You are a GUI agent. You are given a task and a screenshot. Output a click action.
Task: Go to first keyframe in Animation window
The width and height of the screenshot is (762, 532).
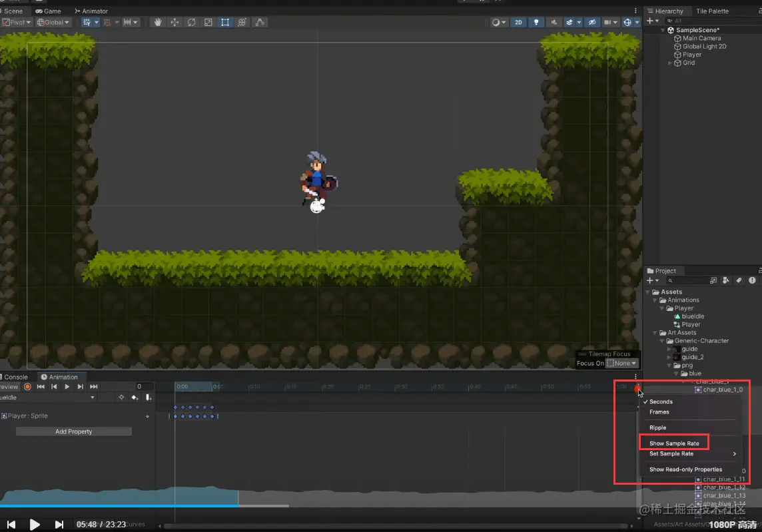(41, 387)
